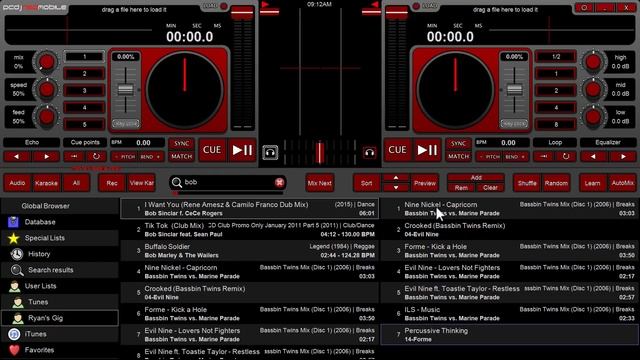Image resolution: width=640 pixels, height=360 pixels.
Task: Select next effect under Echo
Action: tap(46, 156)
